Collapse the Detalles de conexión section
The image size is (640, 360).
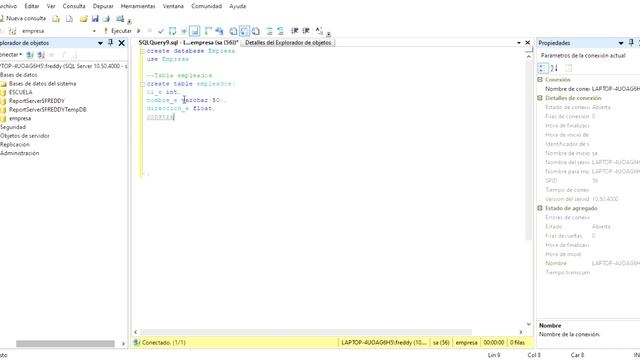[x=540, y=98]
